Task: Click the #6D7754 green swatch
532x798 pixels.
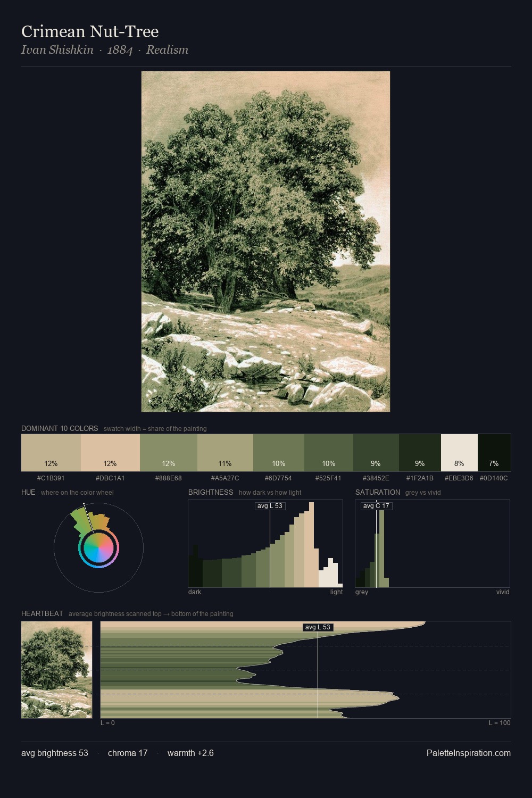Action: [x=279, y=453]
